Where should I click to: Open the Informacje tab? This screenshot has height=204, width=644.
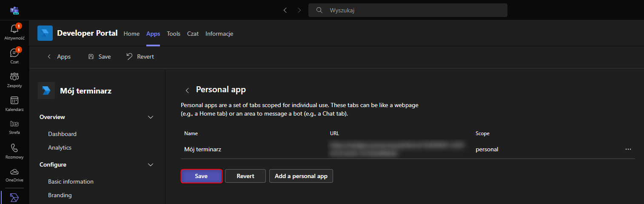pos(219,34)
